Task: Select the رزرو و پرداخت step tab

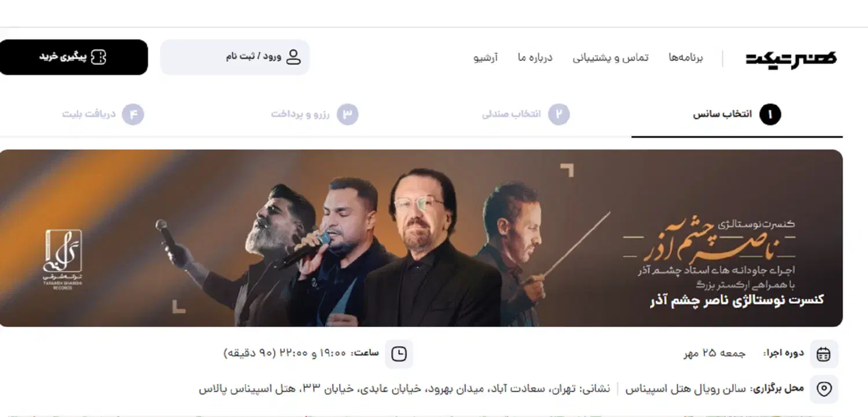Action: tap(315, 115)
